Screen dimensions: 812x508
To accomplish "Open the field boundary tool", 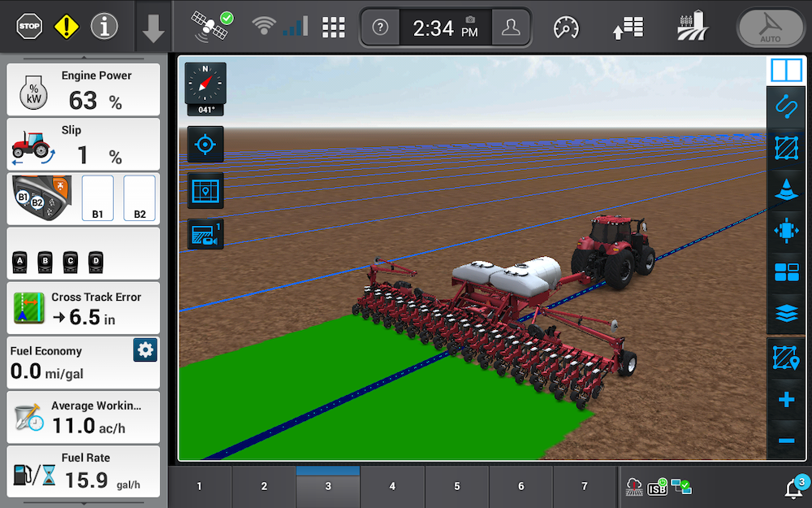I will (x=786, y=147).
